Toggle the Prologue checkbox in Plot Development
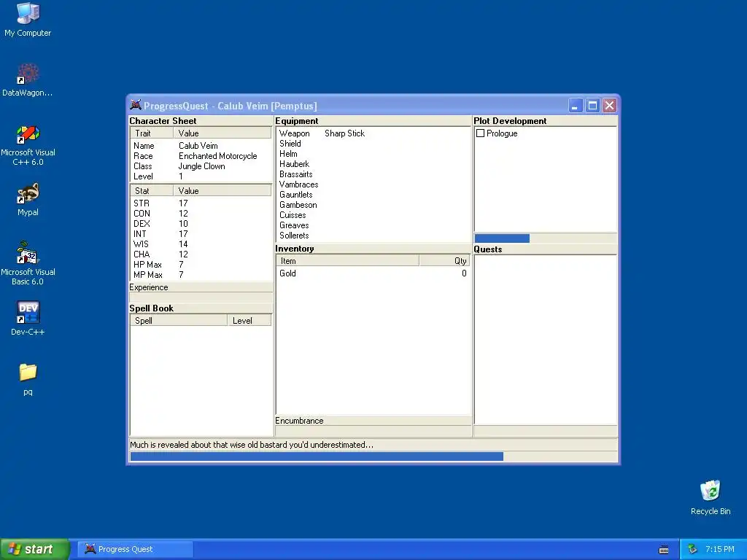 click(481, 133)
